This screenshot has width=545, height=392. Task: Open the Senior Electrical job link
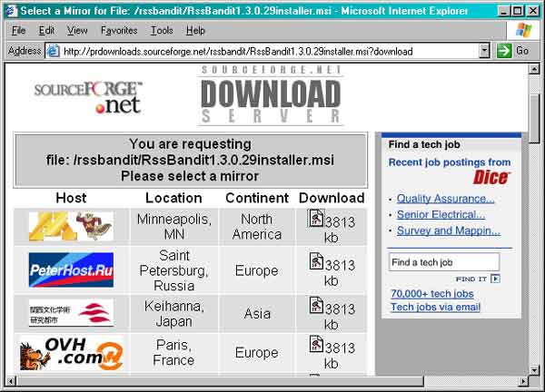click(441, 215)
